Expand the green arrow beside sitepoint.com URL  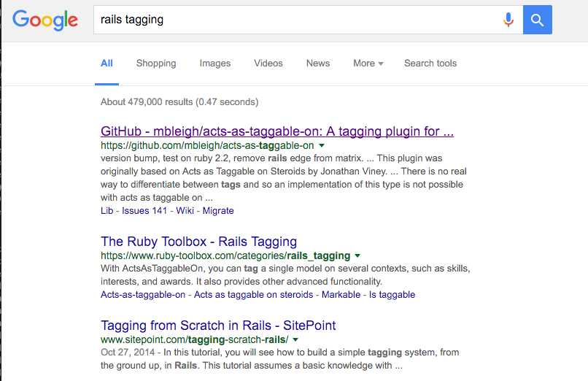295,339
